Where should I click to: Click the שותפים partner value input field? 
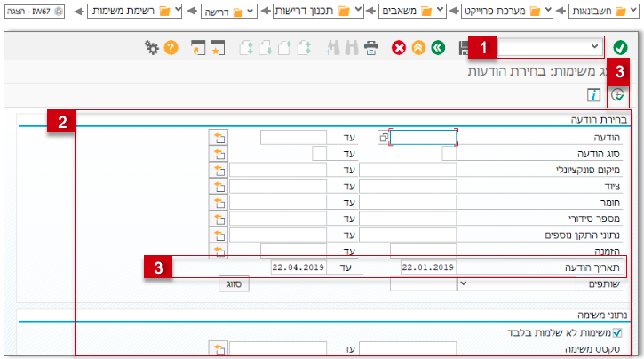(423, 283)
